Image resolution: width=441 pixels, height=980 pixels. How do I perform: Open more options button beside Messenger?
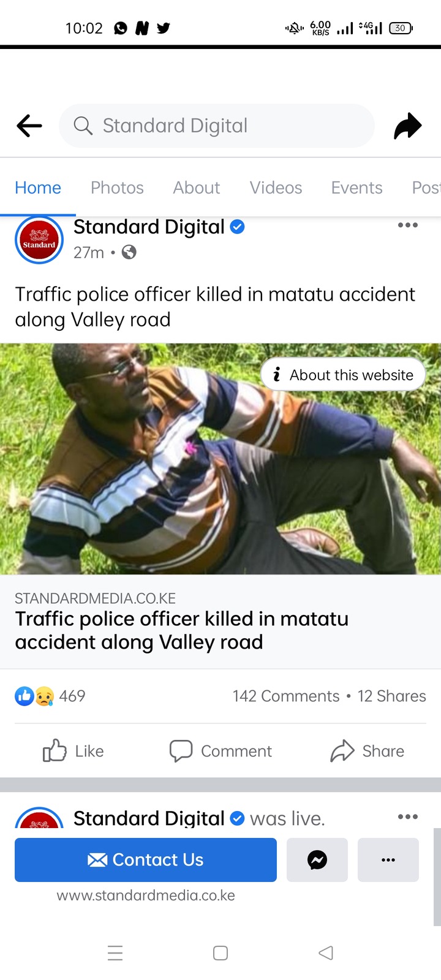coord(388,860)
